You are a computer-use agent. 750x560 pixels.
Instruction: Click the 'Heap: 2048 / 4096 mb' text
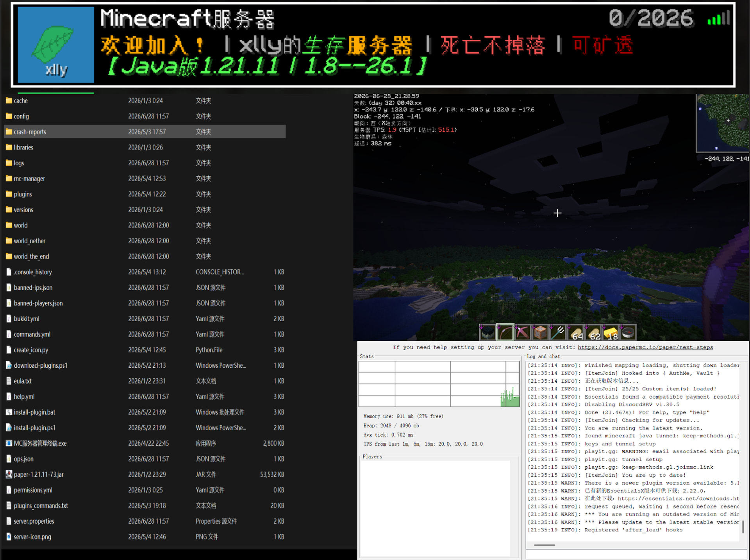pos(391,426)
